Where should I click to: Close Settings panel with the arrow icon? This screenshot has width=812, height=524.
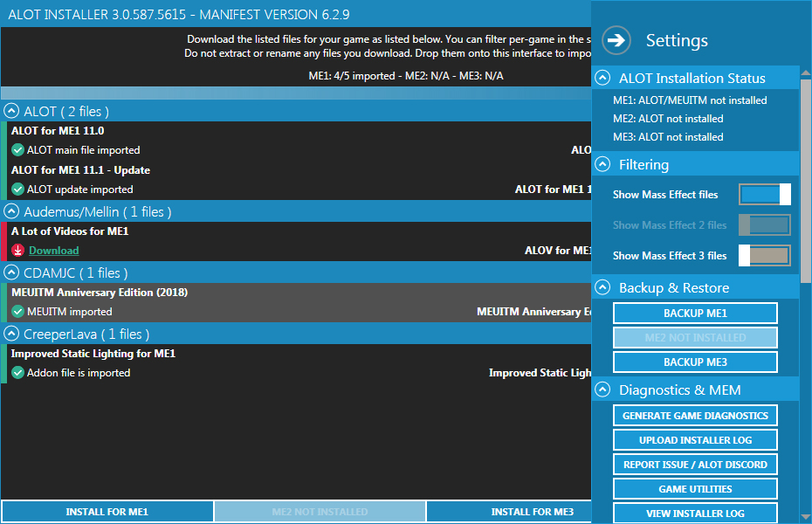coord(616,40)
